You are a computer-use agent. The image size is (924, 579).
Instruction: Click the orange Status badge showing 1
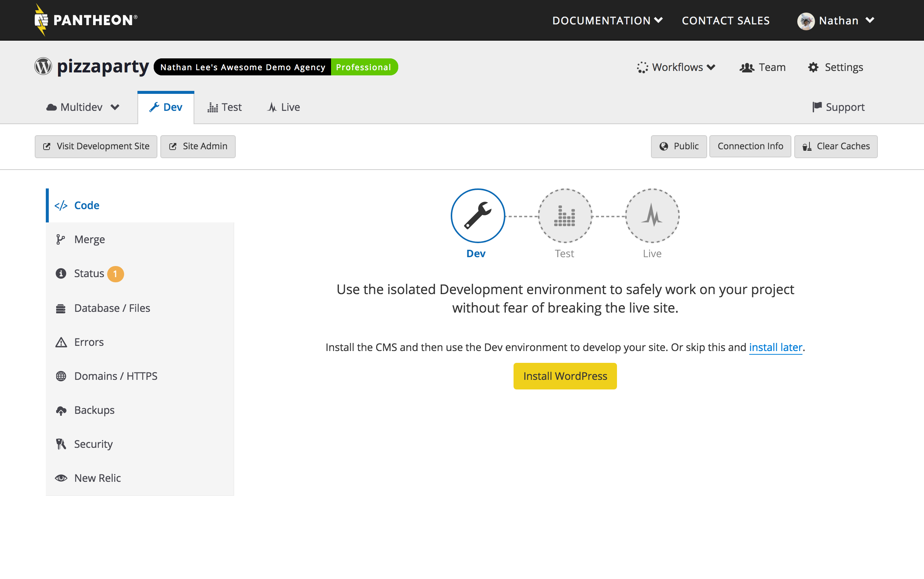pyautogui.click(x=115, y=274)
